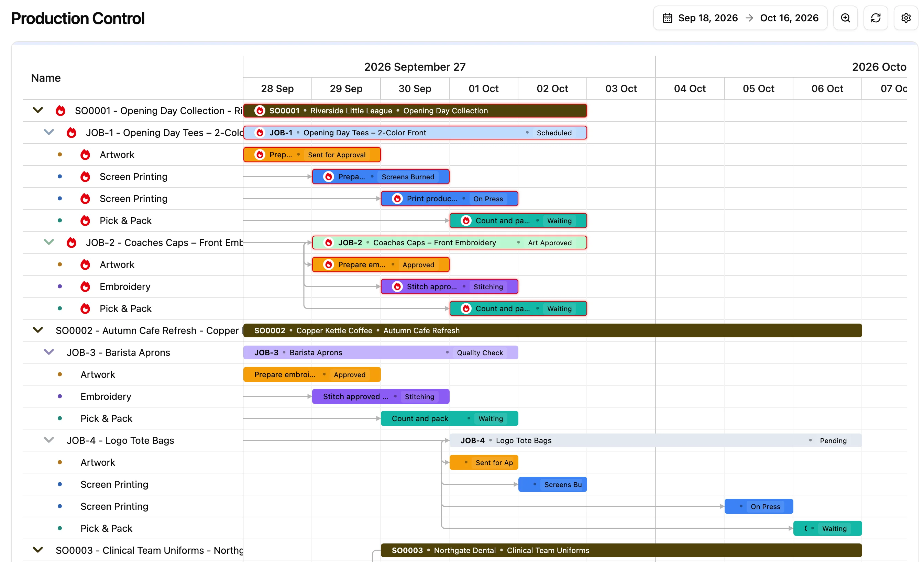Viewport: 924px width, 562px height.
Task: Collapse the JOB-4 Logo Tote Bags group
Action: pos(49,440)
